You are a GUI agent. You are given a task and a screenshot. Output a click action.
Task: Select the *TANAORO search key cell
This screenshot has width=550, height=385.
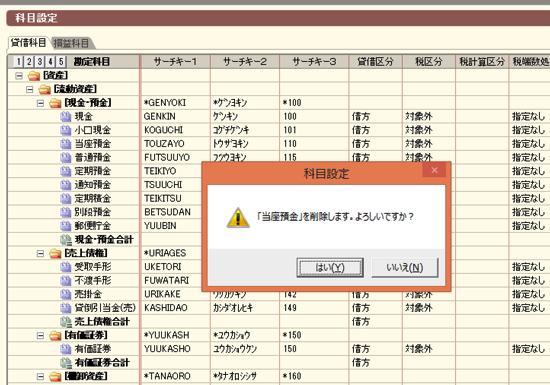(x=175, y=377)
